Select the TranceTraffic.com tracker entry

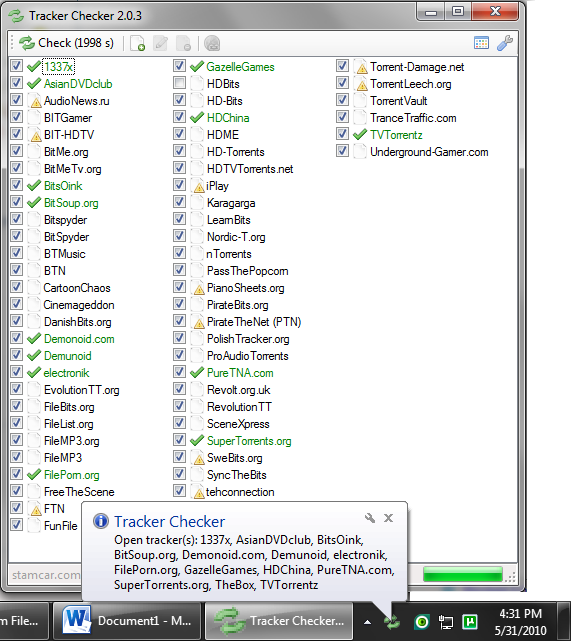point(413,118)
